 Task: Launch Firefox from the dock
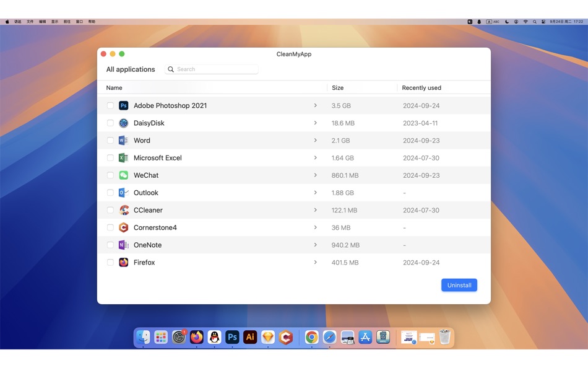pyautogui.click(x=196, y=337)
